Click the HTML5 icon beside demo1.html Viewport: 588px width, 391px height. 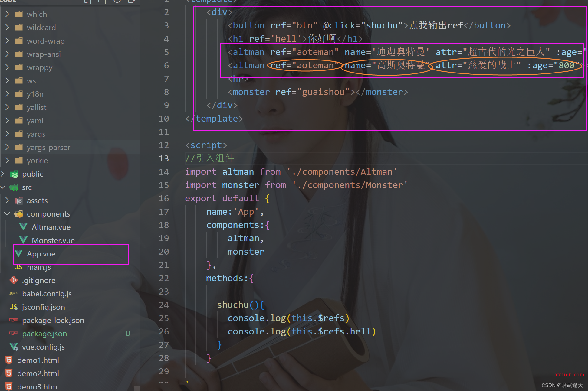click(x=9, y=360)
